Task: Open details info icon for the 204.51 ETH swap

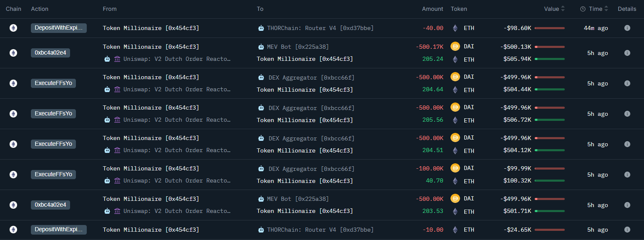Action: [x=627, y=144]
